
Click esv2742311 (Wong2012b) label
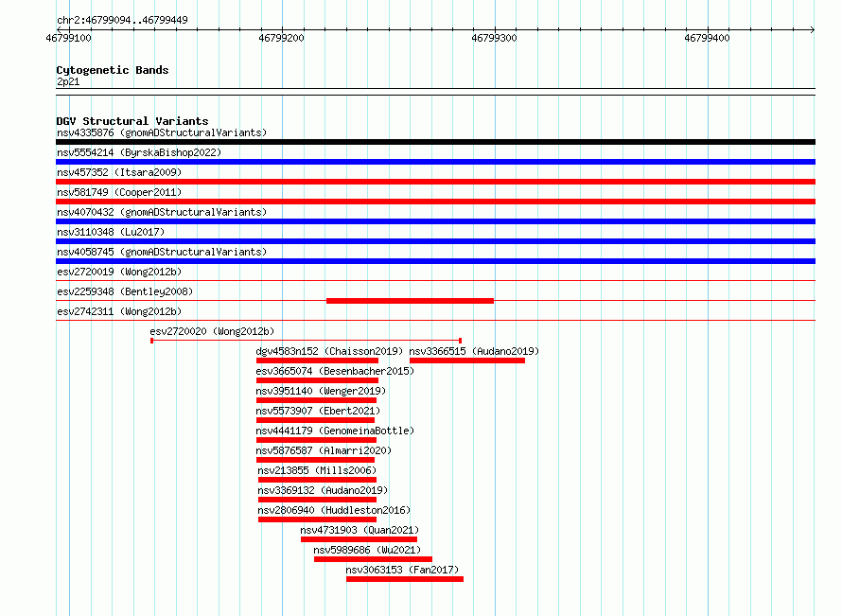(119, 311)
